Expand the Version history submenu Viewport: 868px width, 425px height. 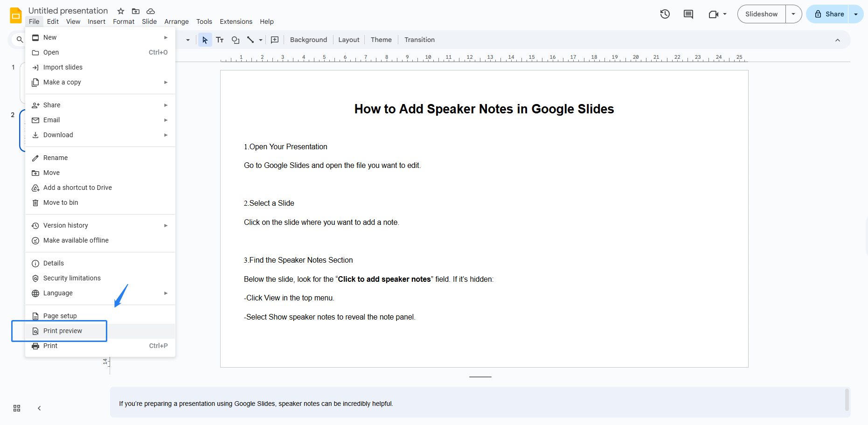tap(166, 225)
